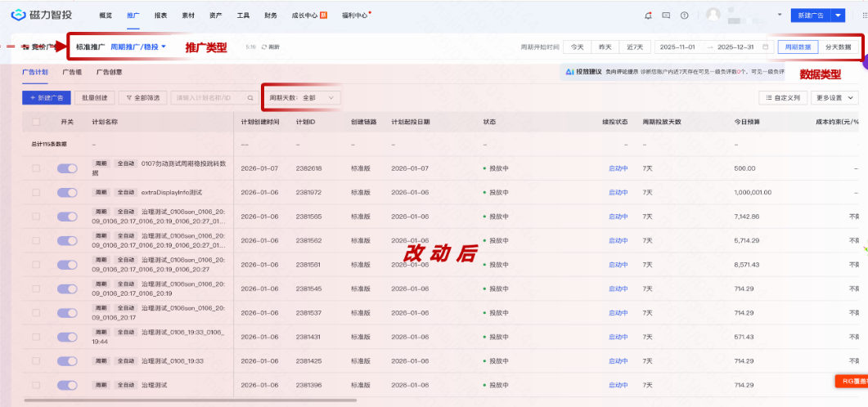Open the apps grid icon
This screenshot has width=868, height=407.
[x=864, y=16]
